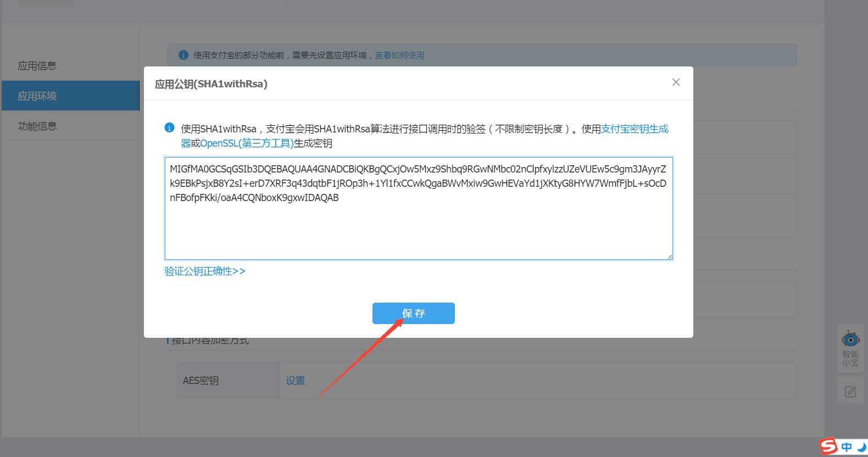Click 设置 link for AES密钥

(x=295, y=381)
